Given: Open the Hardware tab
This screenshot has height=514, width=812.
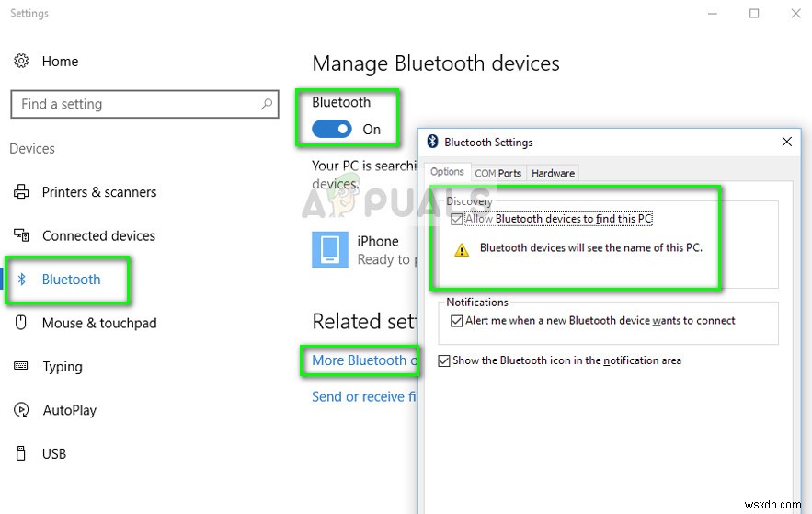Looking at the screenshot, I should [x=553, y=174].
